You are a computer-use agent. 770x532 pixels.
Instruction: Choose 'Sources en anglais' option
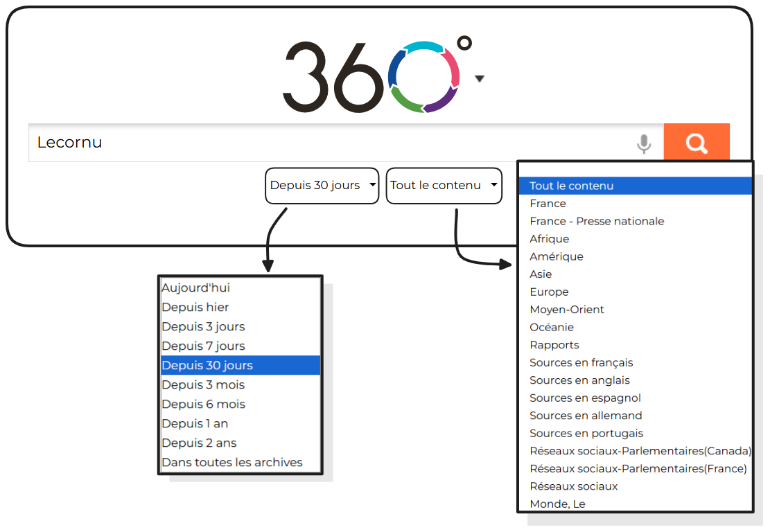pyautogui.click(x=636, y=380)
